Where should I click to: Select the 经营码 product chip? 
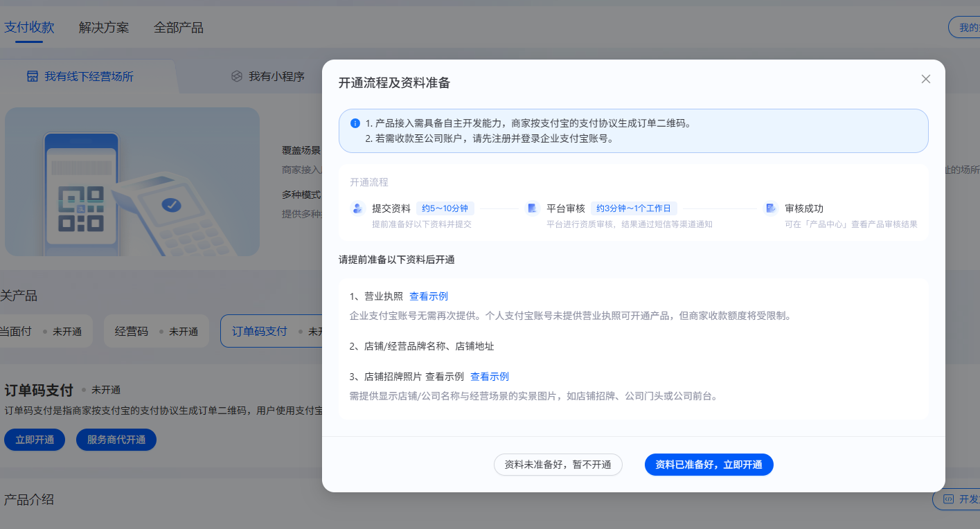pos(157,331)
